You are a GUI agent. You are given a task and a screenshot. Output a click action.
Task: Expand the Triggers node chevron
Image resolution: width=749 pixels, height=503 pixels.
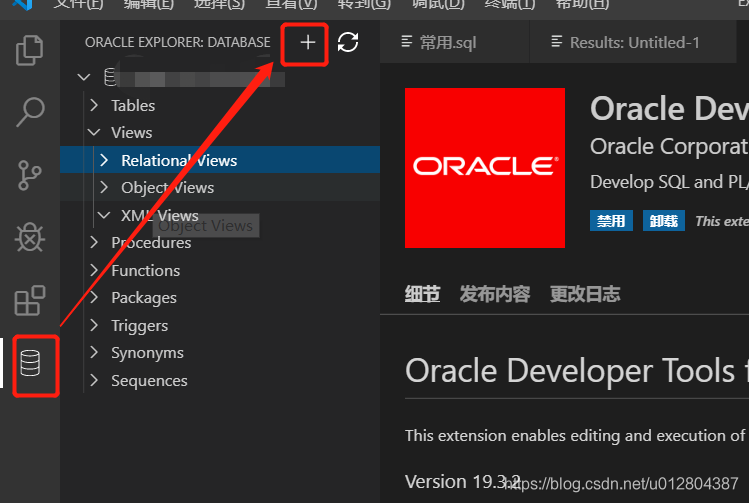tap(94, 325)
